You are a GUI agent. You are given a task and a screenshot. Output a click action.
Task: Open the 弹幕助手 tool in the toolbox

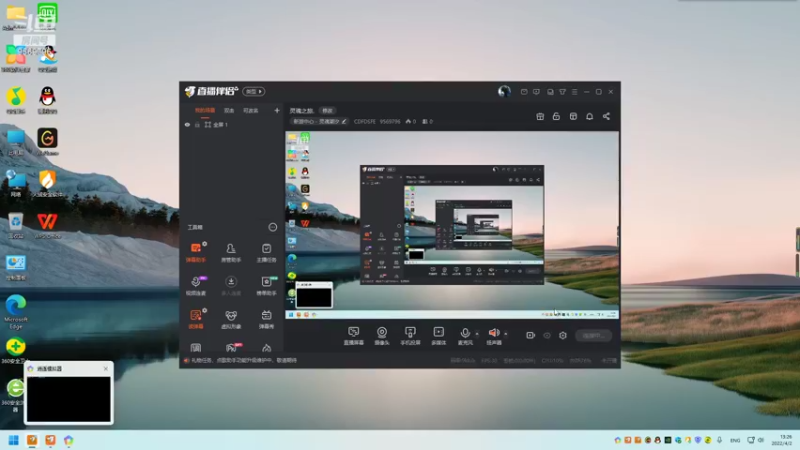(x=195, y=252)
